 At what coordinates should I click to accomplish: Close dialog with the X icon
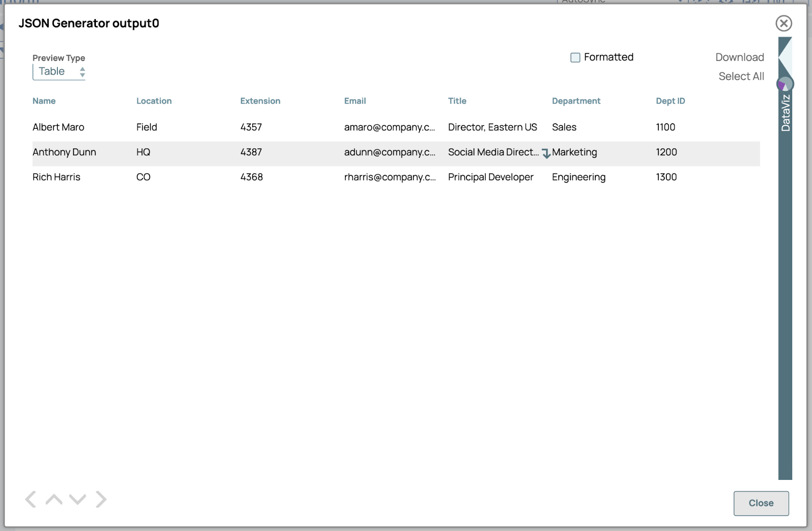tap(784, 23)
